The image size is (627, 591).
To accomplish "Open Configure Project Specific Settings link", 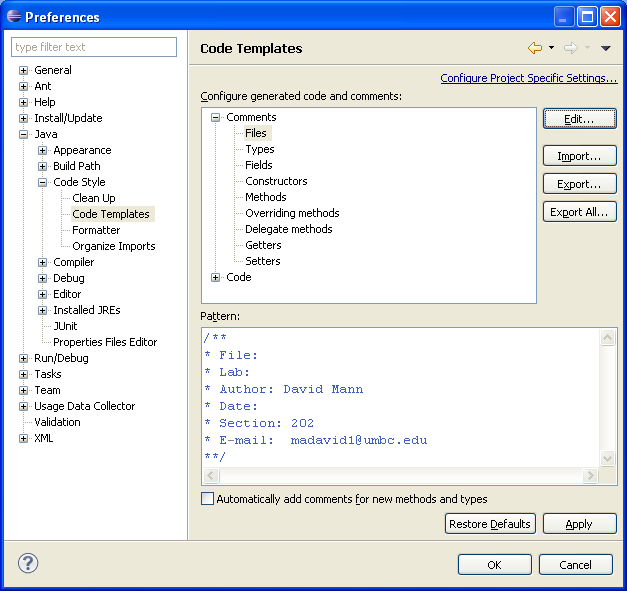I will [528, 78].
